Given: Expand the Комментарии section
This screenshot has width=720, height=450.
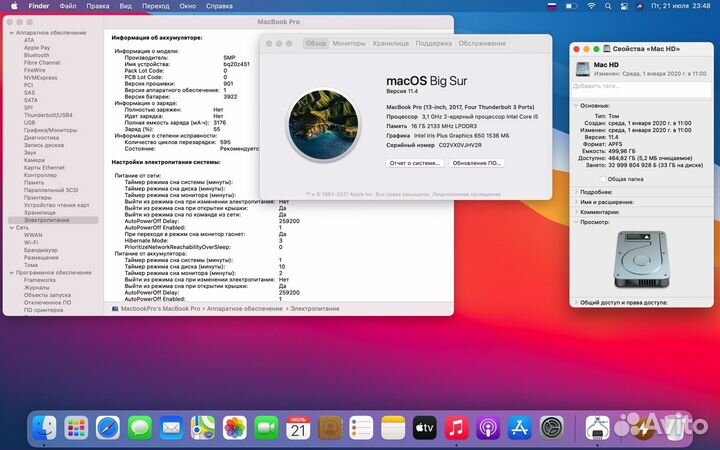Looking at the screenshot, I should [576, 212].
